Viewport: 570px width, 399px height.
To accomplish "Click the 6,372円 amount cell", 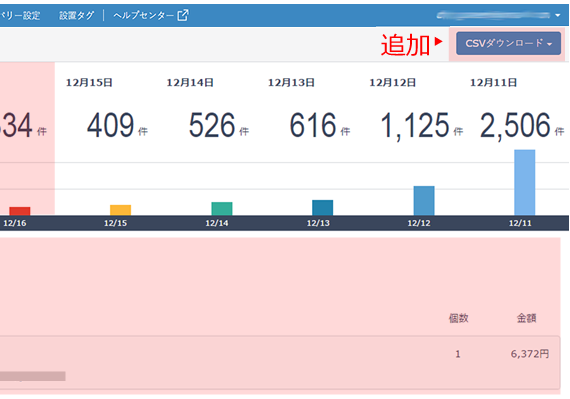I will coord(530,354).
